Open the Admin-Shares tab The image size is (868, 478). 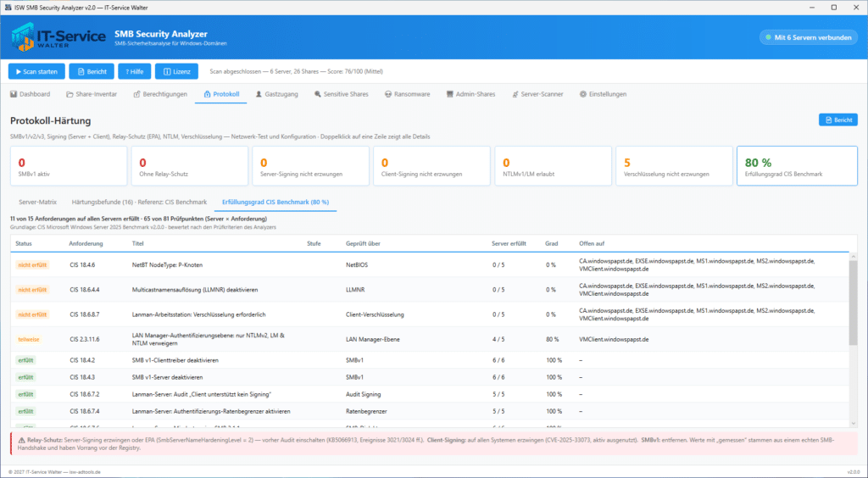pos(471,94)
